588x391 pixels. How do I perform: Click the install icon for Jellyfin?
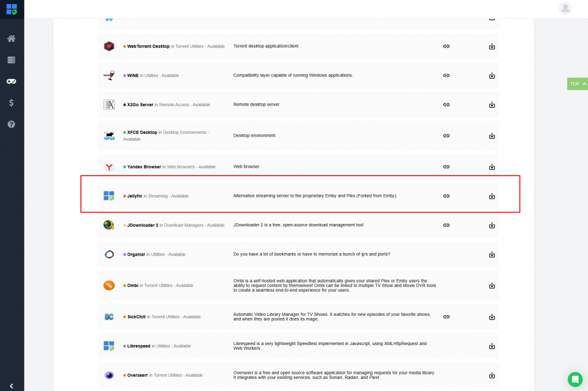[492, 196]
